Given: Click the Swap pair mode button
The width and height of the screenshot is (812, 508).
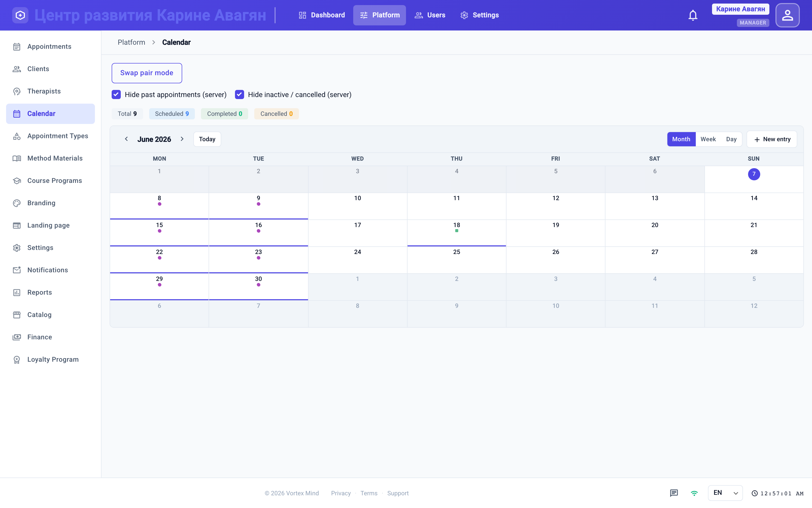Looking at the screenshot, I should [x=147, y=73].
